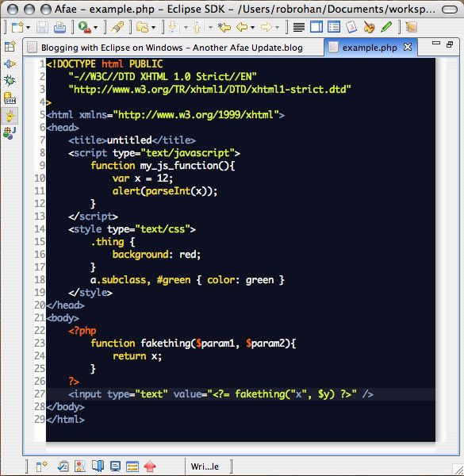Expand the New file dropdown arrow
464x476 pixels.
(29, 28)
